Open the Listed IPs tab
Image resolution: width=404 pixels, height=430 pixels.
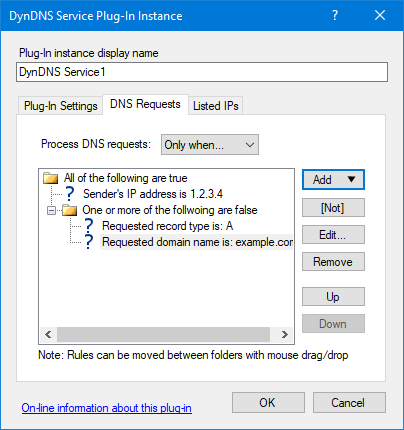pos(216,106)
